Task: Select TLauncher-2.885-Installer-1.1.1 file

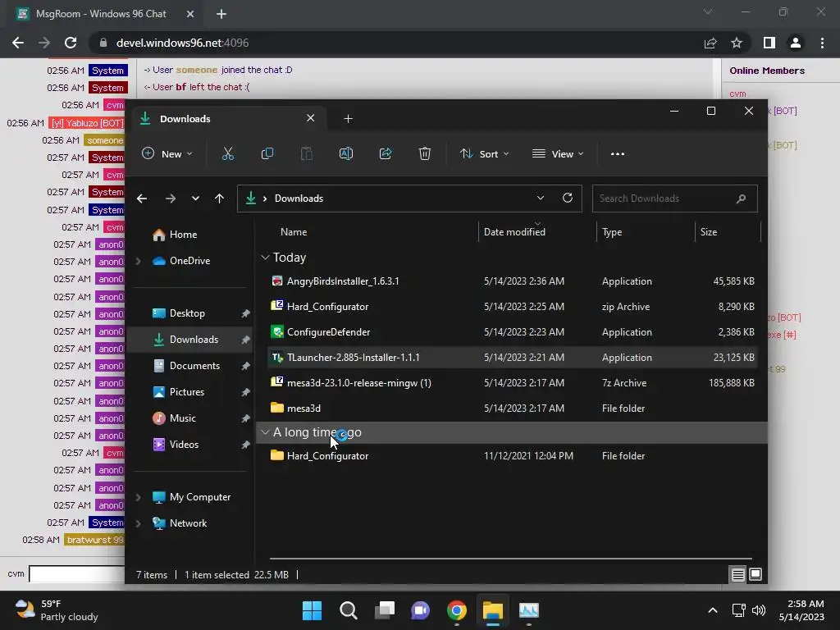Action: pyautogui.click(x=512, y=358)
